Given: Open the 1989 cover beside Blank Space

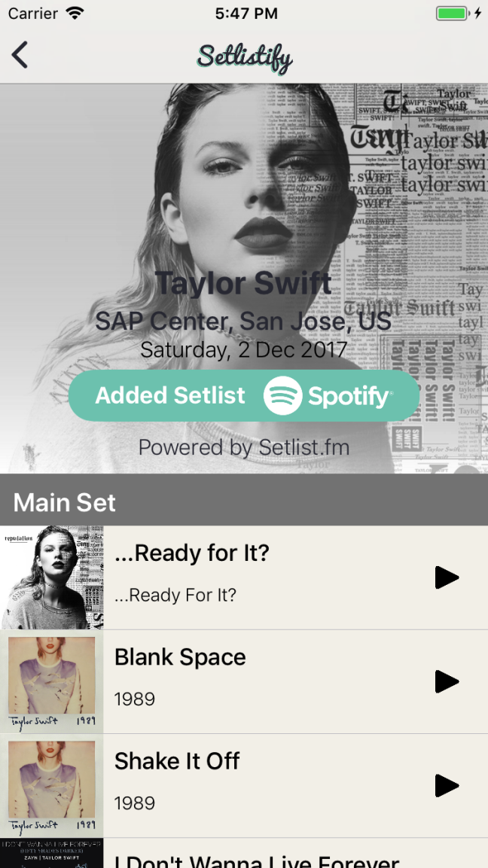Looking at the screenshot, I should (x=51, y=681).
